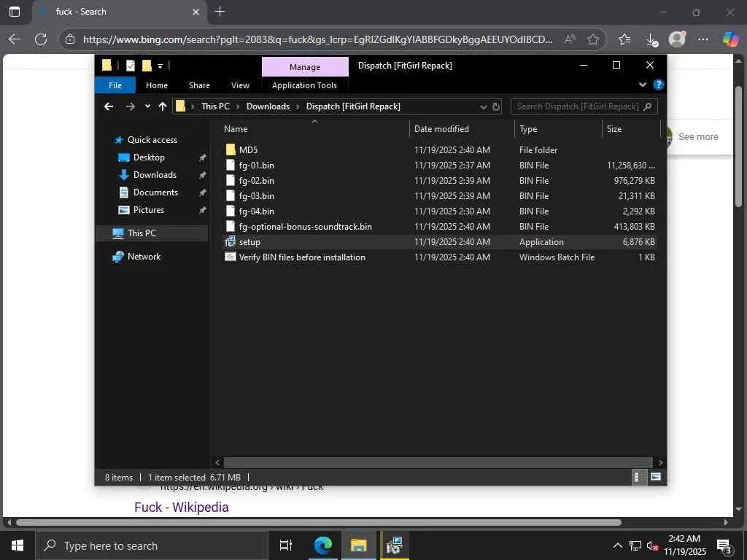The height and width of the screenshot is (560, 747).
Task: Open a new tab in Edge
Action: click(220, 12)
